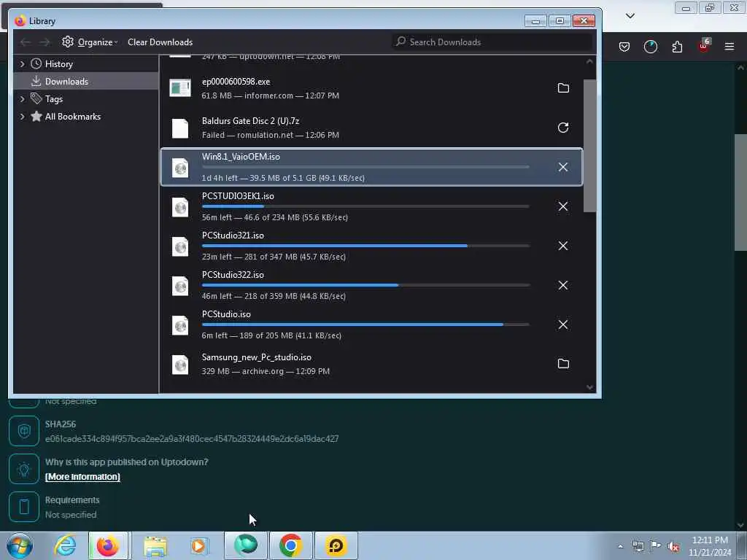The width and height of the screenshot is (747, 560).
Task: Open Windows Explorer from taskbar
Action: pos(155,545)
